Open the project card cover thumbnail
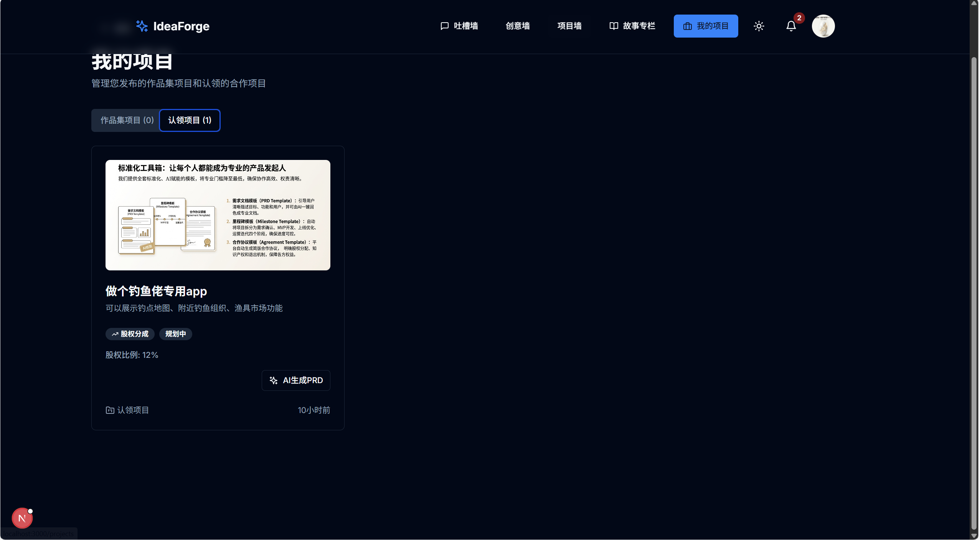Viewport: 980px width, 540px height. [x=218, y=215]
